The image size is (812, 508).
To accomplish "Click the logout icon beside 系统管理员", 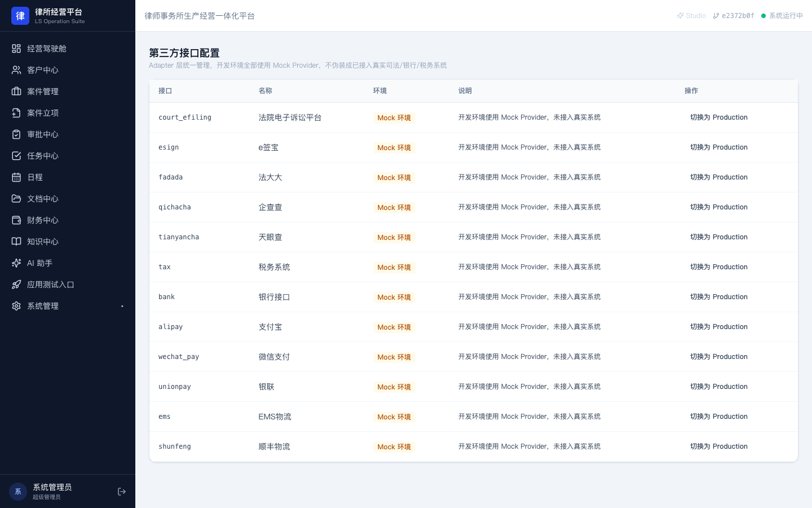I will tap(122, 492).
